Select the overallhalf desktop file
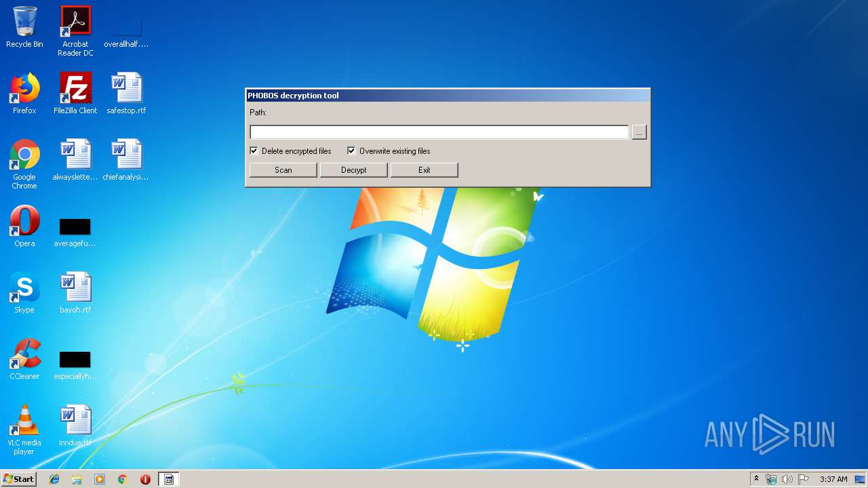Image resolution: width=868 pixels, height=488 pixels. pos(126,33)
